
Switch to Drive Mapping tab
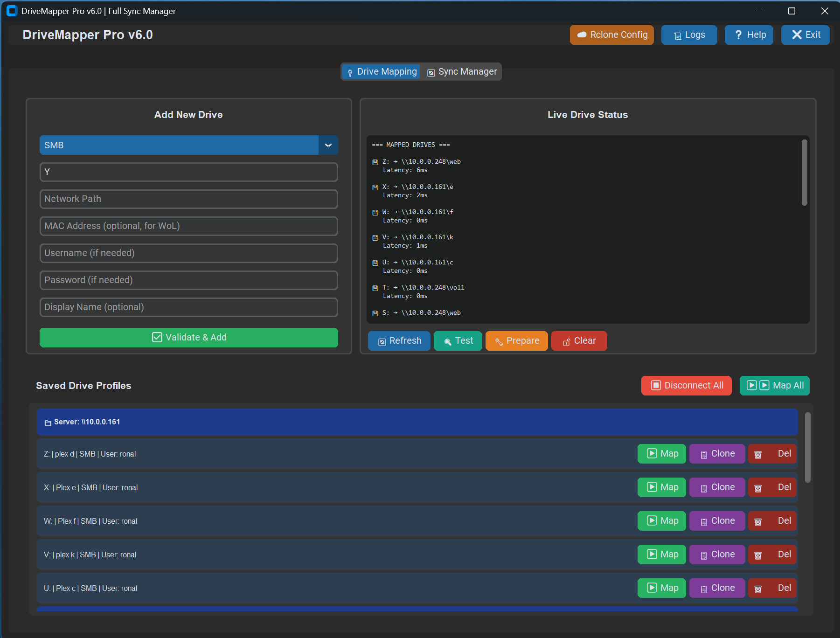click(x=381, y=72)
